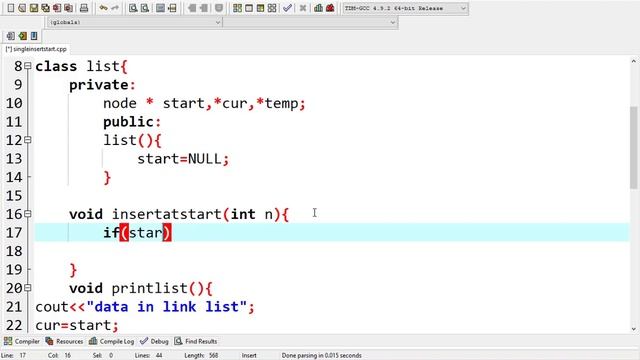Click 'cur=start;' on line 22
This screenshot has height=360, width=640.
pyautogui.click(x=77, y=325)
